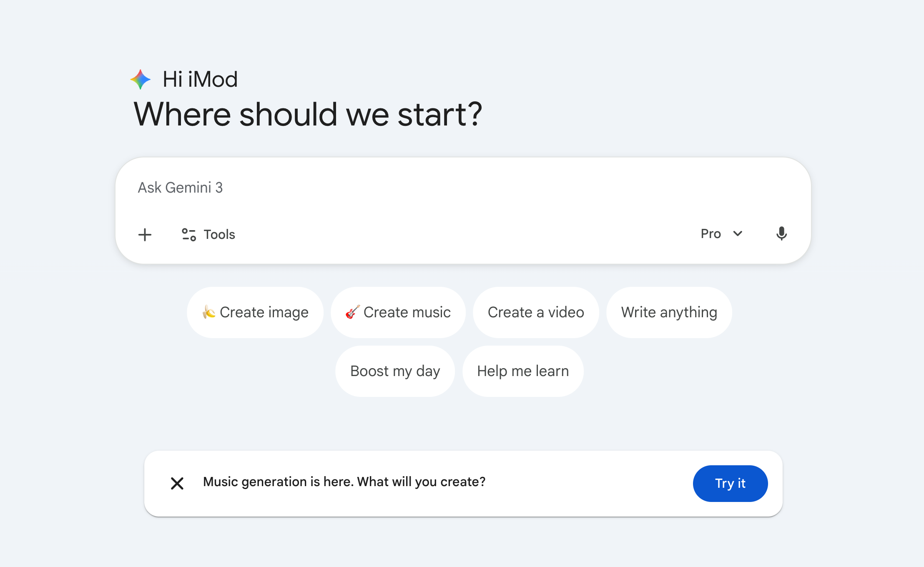Open the Pro model dropdown
Screen dimensions: 924x567
(x=711, y=234)
